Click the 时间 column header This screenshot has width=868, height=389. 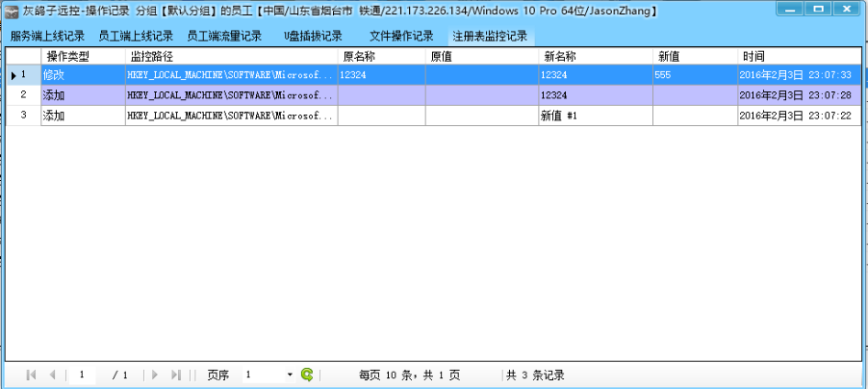[x=753, y=57]
